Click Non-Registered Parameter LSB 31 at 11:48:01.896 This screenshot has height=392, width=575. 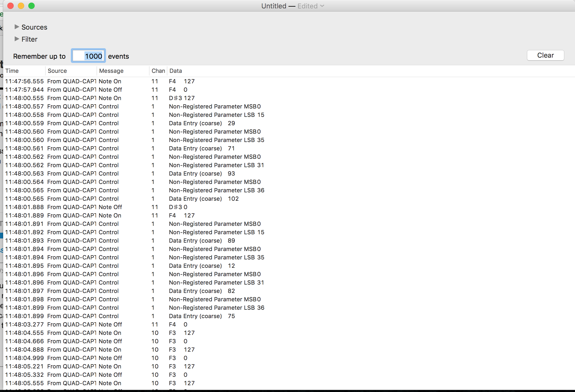(289, 282)
